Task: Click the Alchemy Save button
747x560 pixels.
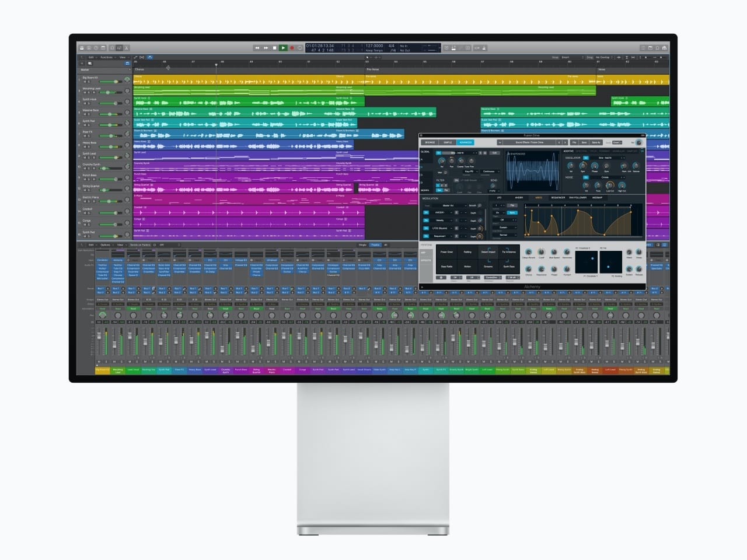Action: tap(584, 142)
